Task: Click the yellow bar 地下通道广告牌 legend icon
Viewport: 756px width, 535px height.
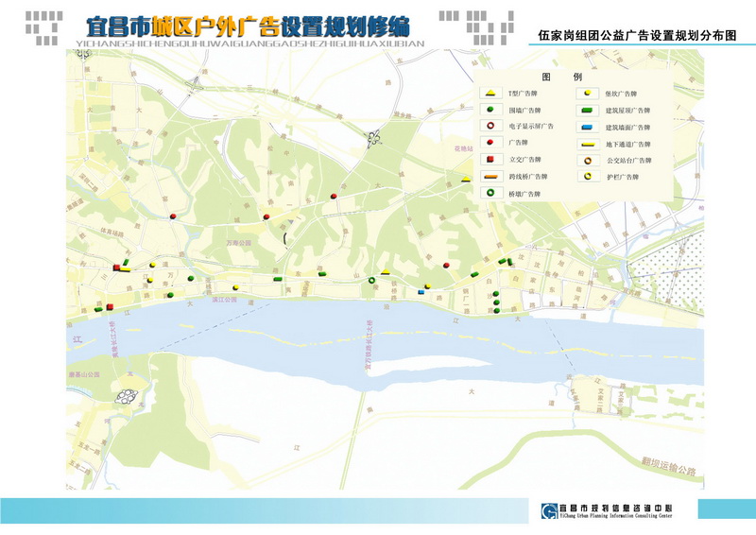Action: [586, 144]
